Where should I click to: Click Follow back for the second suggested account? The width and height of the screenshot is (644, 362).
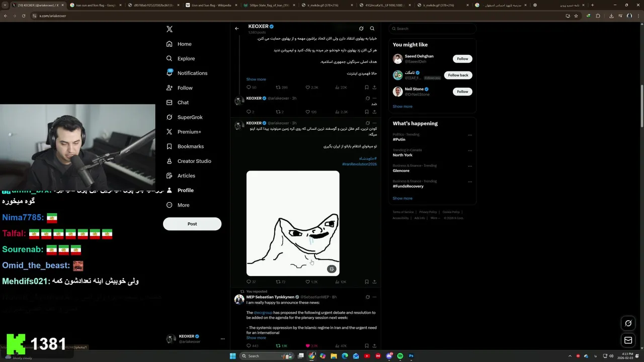(458, 75)
